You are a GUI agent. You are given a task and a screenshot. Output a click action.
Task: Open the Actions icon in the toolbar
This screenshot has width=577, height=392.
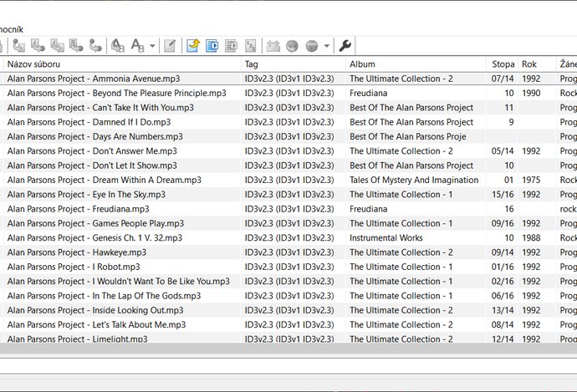pos(118,46)
